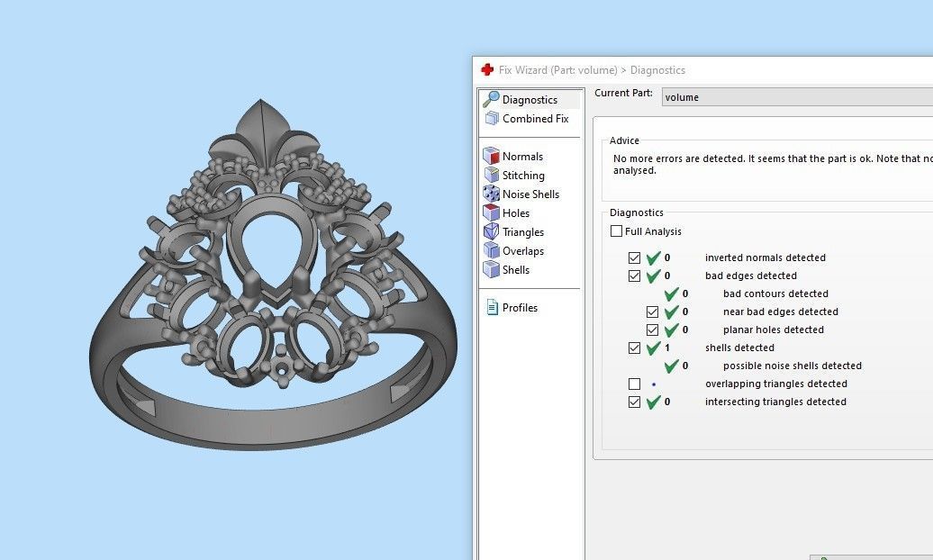933x560 pixels.
Task: Open the Diagnostics page
Action: click(x=530, y=99)
